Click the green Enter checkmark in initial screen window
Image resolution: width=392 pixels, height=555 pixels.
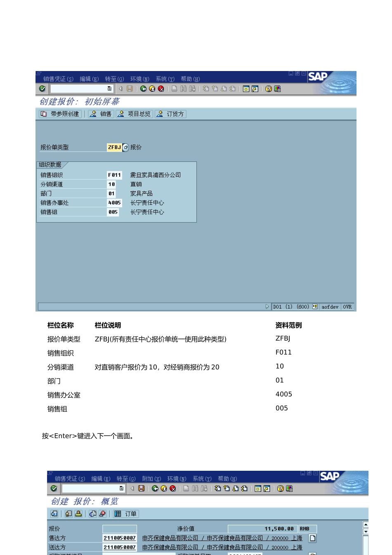click(43, 89)
